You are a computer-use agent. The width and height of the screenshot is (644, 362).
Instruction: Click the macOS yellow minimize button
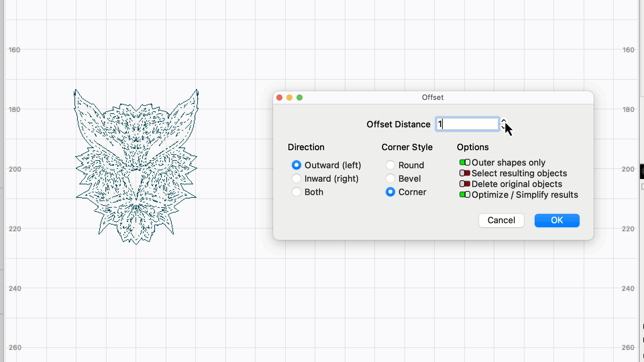289,97
